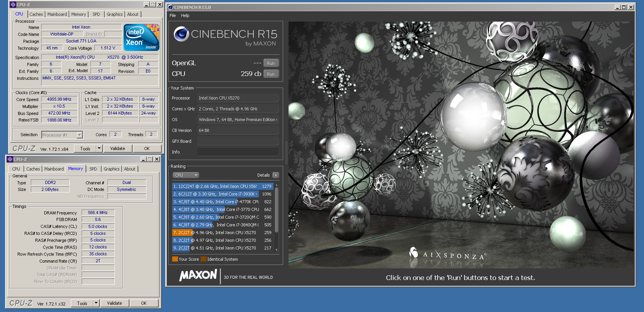Switch to SPD tab in bottom CPU-Z
Viewport: 644px width, 312px height.
93,169
